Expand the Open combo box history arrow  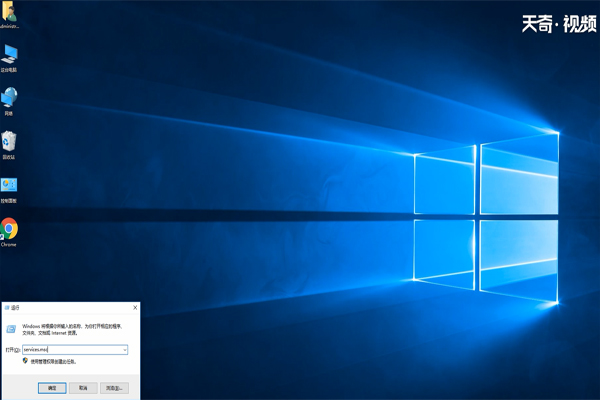click(125, 350)
